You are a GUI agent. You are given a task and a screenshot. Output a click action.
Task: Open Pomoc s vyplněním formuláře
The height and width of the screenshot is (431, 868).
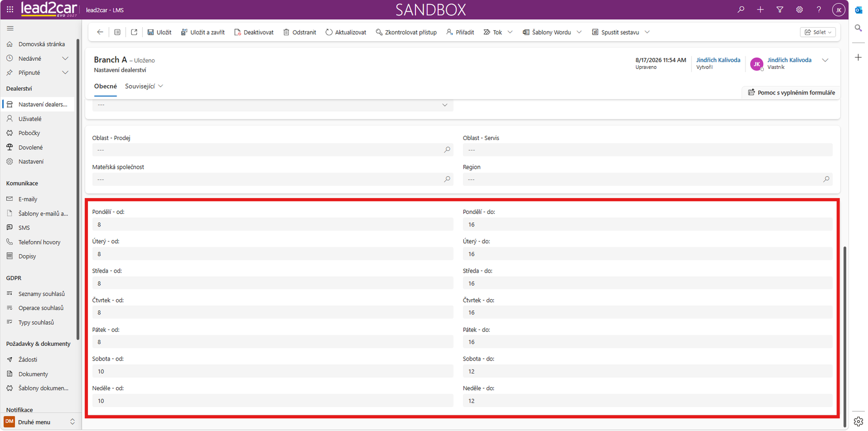coord(792,93)
